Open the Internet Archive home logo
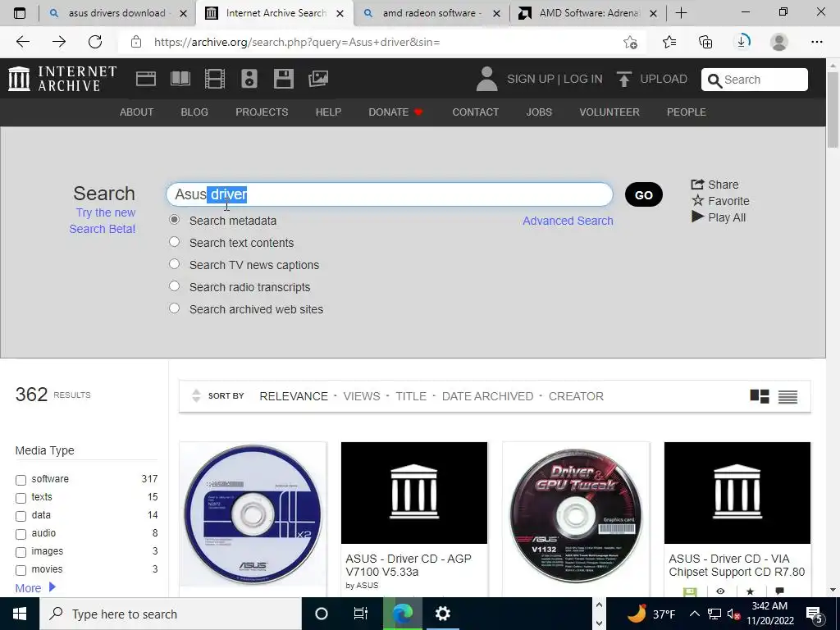Viewport: 840px width, 630px height. click(x=62, y=79)
